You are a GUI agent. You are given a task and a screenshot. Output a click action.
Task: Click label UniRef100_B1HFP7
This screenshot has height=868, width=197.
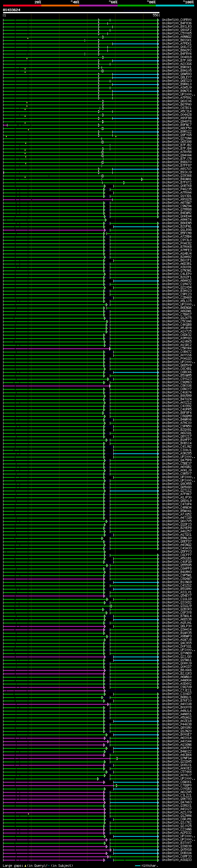click(x=177, y=440)
